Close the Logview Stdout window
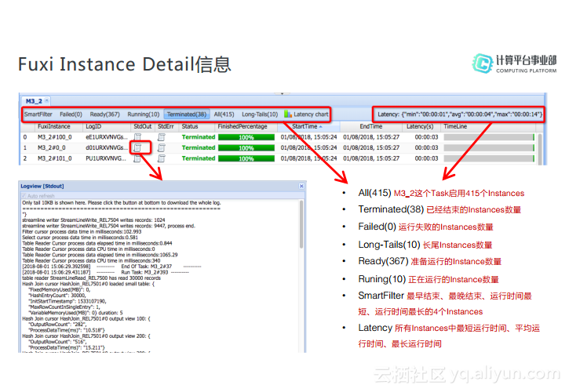 click(x=301, y=186)
